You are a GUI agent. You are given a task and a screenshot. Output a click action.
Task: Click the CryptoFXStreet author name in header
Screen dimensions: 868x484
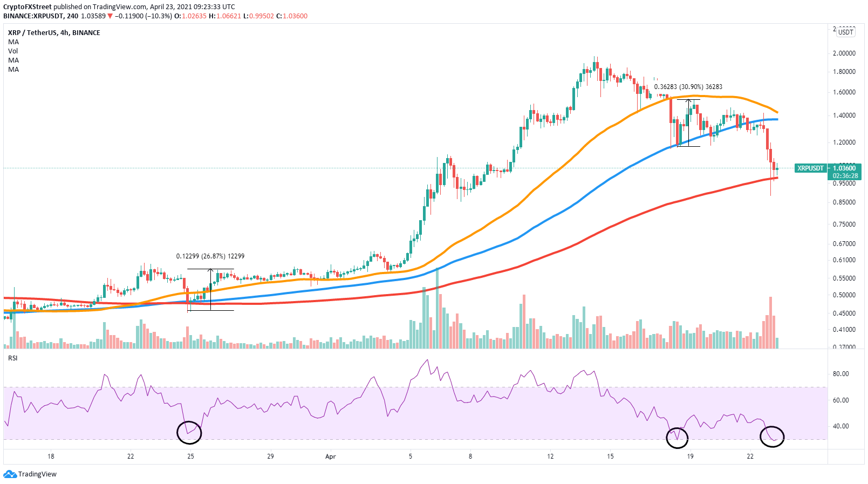tap(28, 7)
